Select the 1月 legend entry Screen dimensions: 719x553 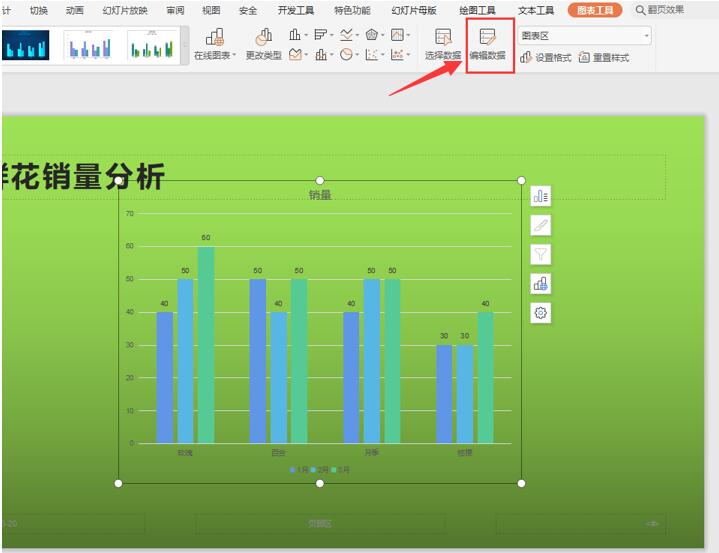(x=299, y=470)
